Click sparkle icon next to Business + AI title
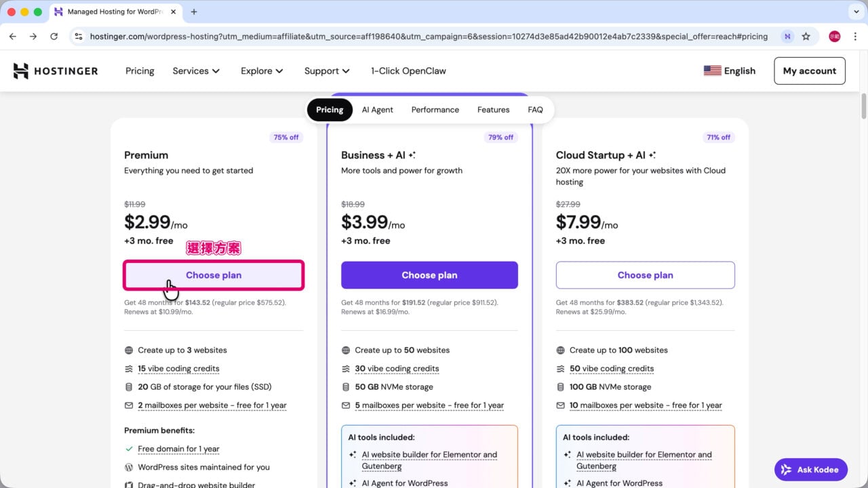This screenshot has height=488, width=868. click(412, 155)
